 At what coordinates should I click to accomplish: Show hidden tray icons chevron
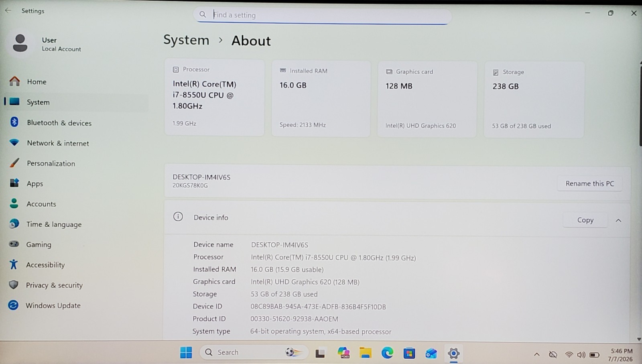tap(536, 354)
